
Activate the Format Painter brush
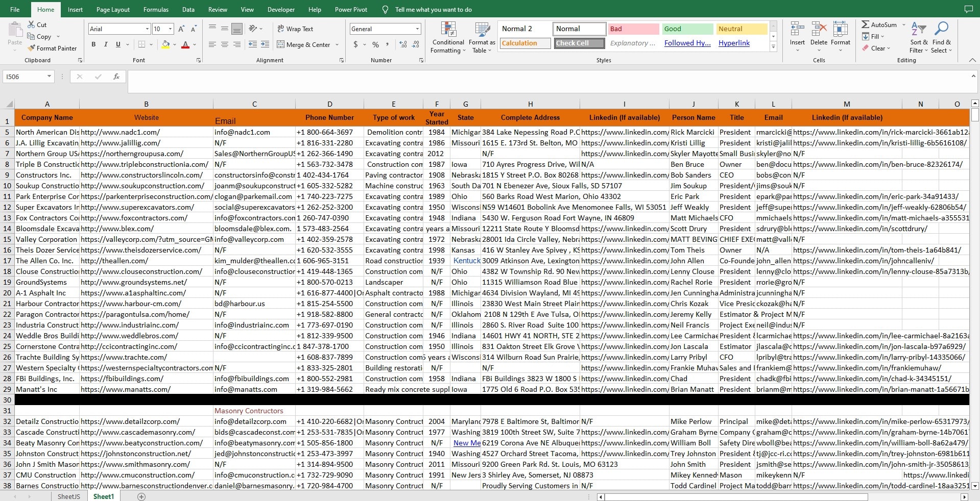31,48
